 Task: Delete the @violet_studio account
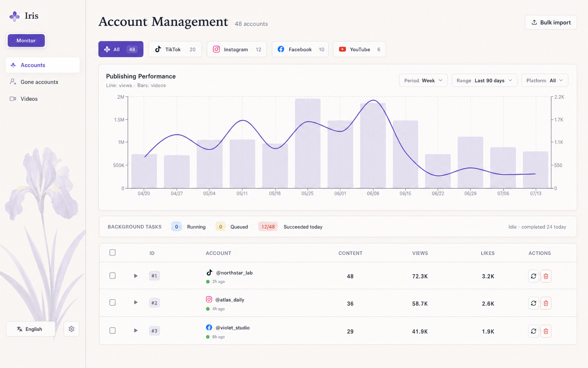[546, 331]
